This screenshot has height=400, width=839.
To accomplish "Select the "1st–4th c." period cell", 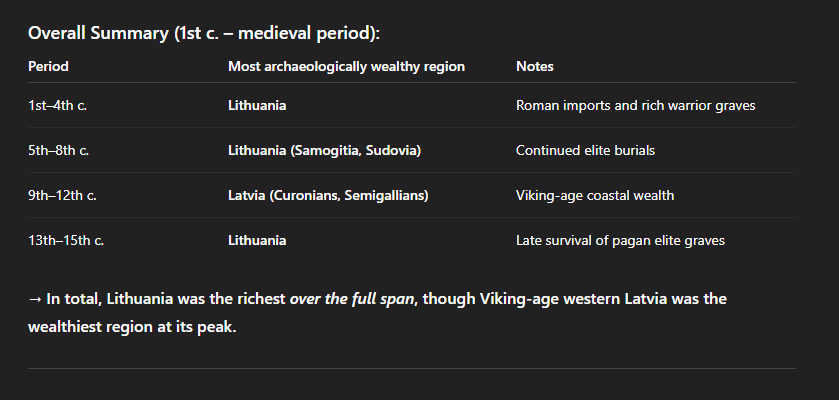I will point(58,105).
